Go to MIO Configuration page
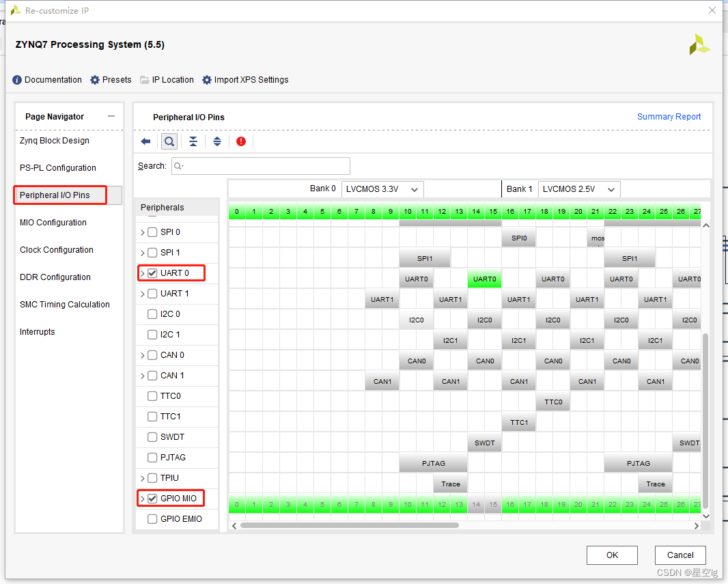The width and height of the screenshot is (728, 584). pos(53,223)
